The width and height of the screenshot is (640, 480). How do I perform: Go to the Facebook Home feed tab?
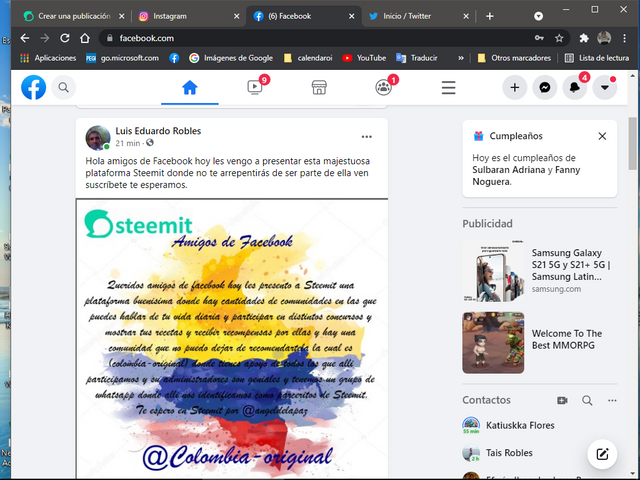(x=190, y=87)
